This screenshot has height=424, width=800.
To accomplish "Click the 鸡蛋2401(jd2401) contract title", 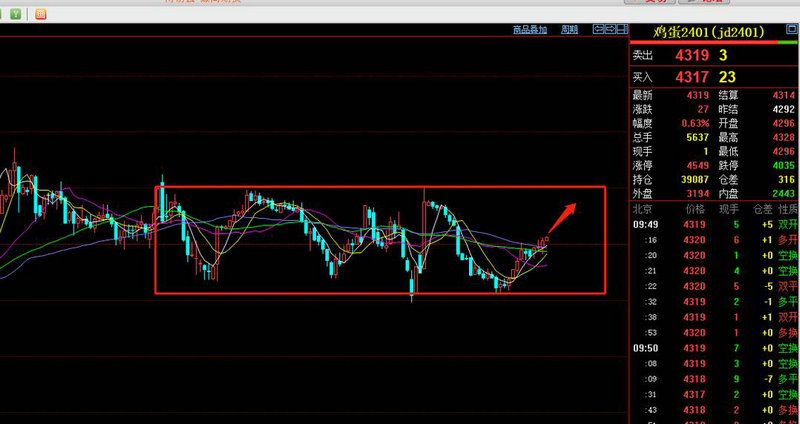I will (708, 32).
